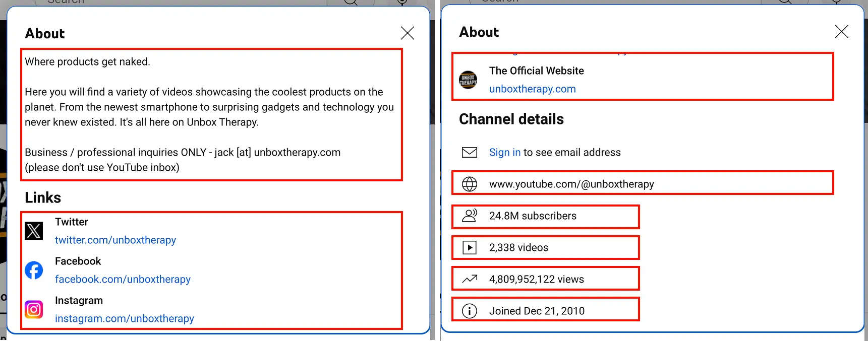
Task: Click the play icon beside videos count
Action: click(470, 247)
